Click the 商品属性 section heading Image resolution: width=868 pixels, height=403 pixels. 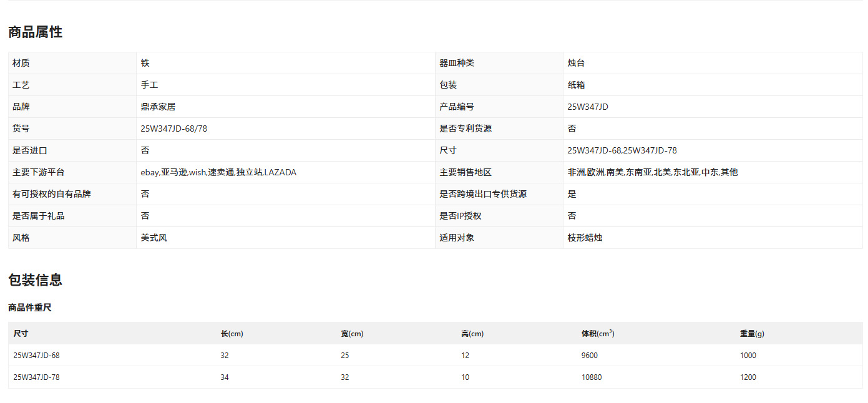(x=35, y=32)
